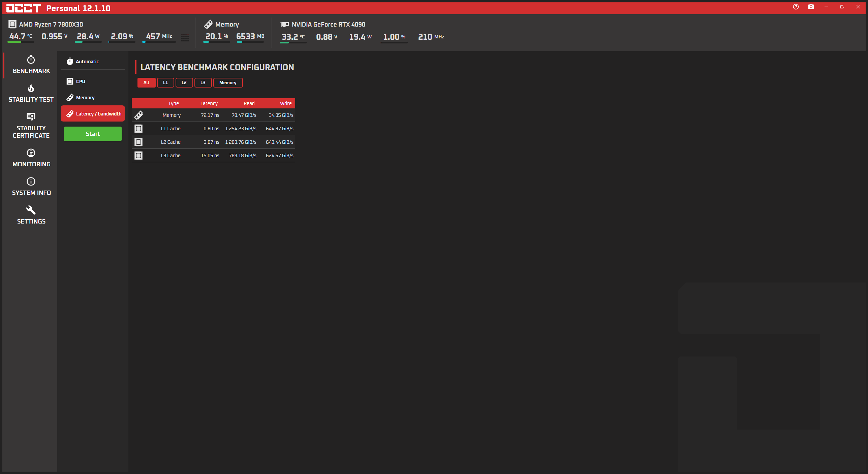Click the L1 Cache row chip icon
868x474 pixels.
(x=138, y=129)
